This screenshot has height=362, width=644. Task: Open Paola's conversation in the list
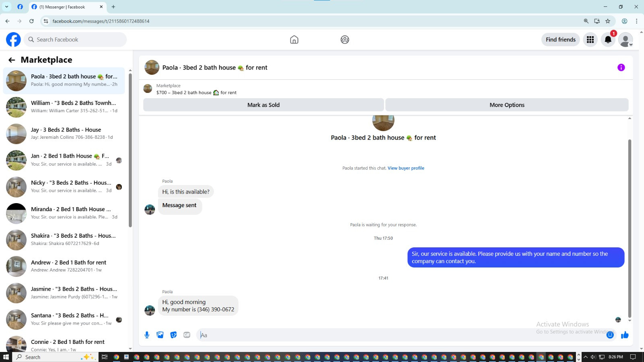point(64,80)
